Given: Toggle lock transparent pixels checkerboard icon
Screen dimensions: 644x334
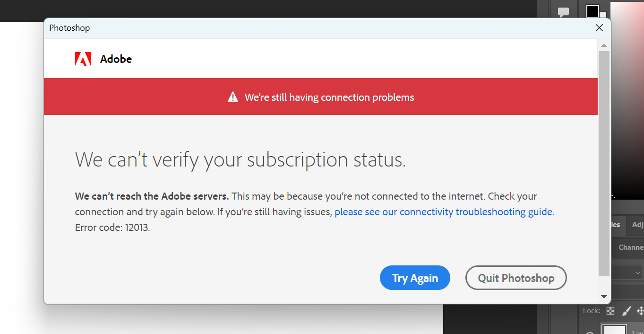Looking at the screenshot, I should [x=610, y=311].
